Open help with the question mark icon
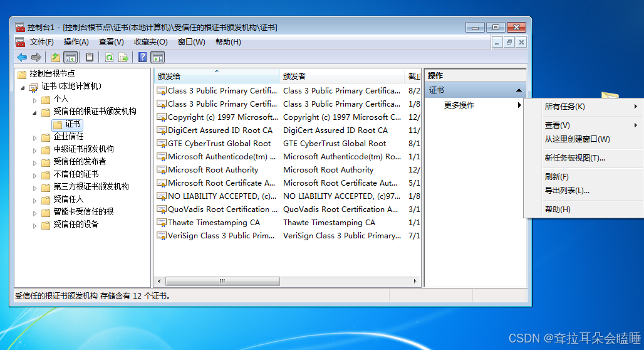Image resolution: width=644 pixels, height=350 pixels. pos(142,58)
